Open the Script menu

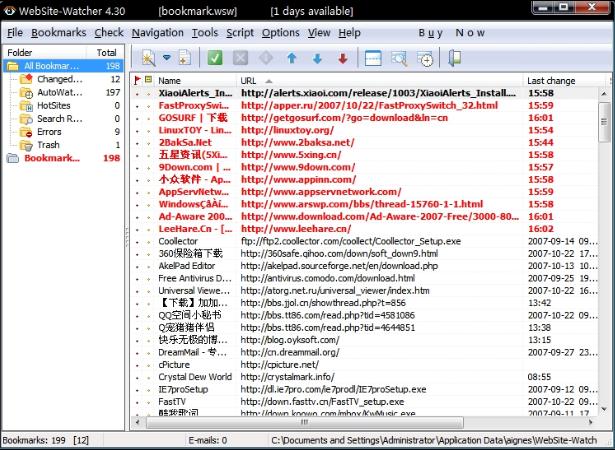[239, 33]
